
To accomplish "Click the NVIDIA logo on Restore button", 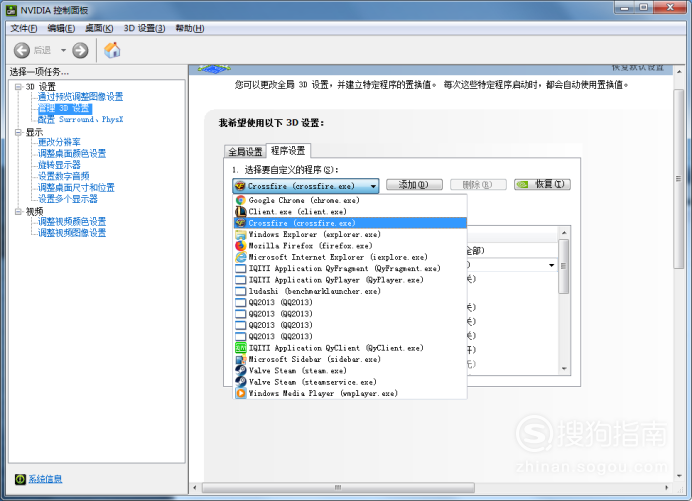I will [x=523, y=185].
